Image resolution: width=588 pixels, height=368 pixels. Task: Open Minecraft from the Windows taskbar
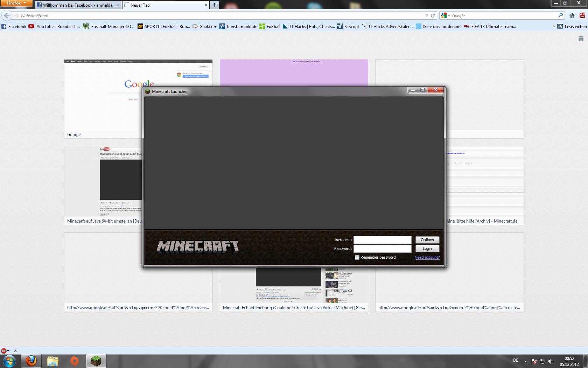[96, 361]
